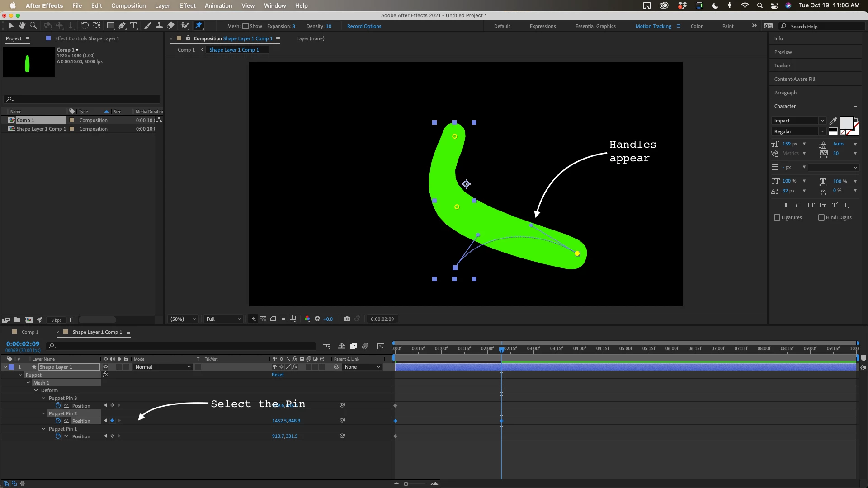Click the Puppet Reset button

click(x=278, y=375)
